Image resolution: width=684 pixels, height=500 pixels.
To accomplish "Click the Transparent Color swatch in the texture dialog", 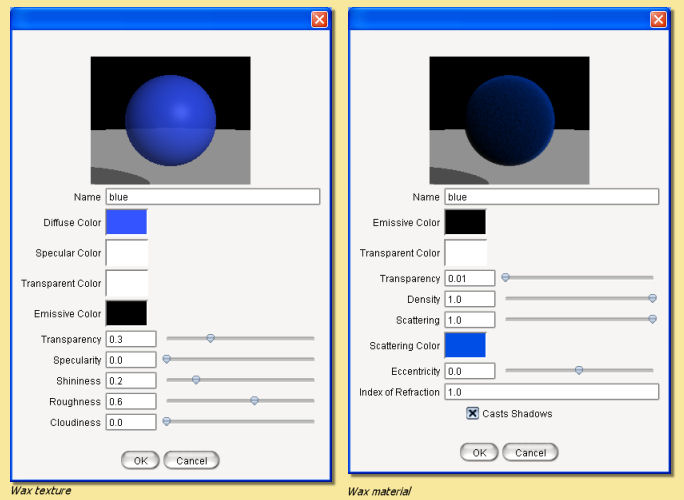I will click(126, 284).
